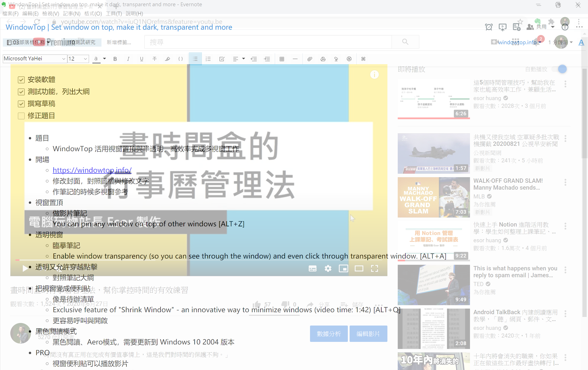Apply underline formatting to text
This screenshot has width=588, height=370.
tap(141, 59)
